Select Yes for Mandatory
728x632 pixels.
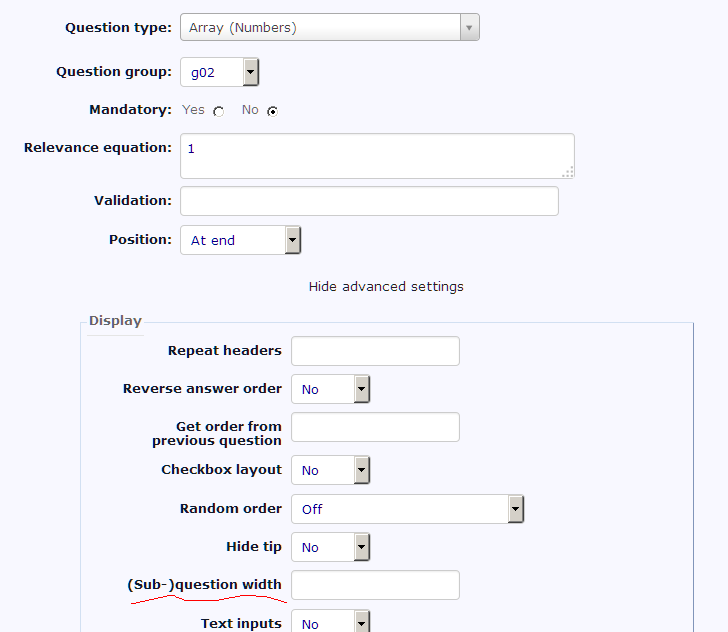point(218,111)
